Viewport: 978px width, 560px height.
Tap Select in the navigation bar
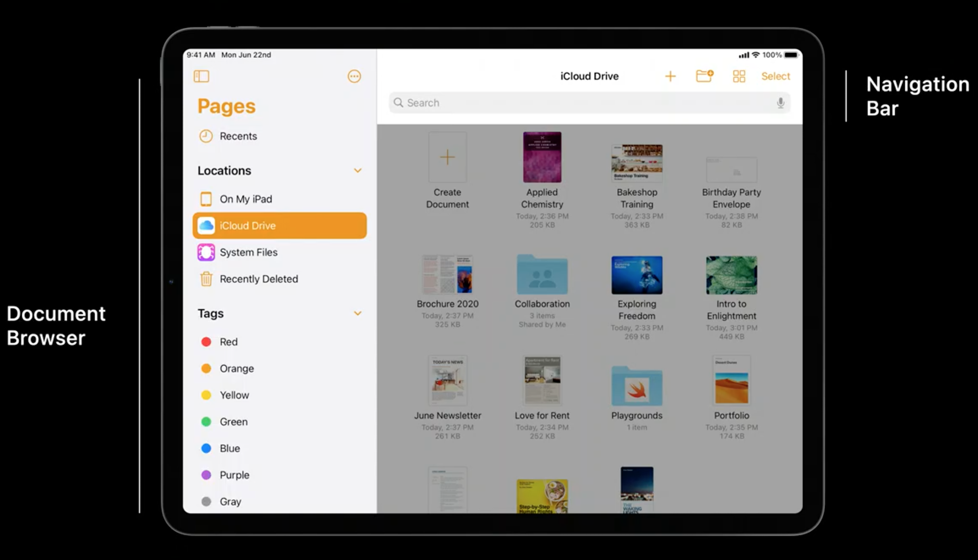tap(775, 76)
